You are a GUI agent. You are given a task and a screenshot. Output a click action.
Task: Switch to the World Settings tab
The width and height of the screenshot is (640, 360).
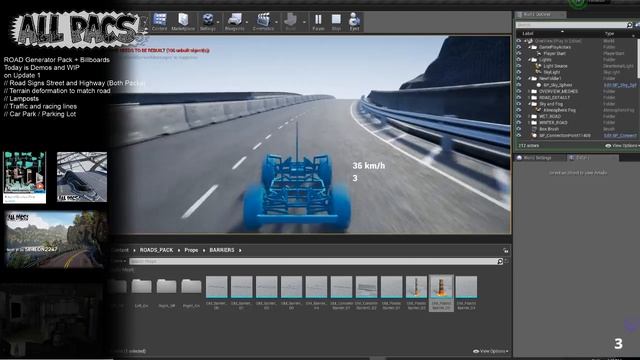coord(538,158)
